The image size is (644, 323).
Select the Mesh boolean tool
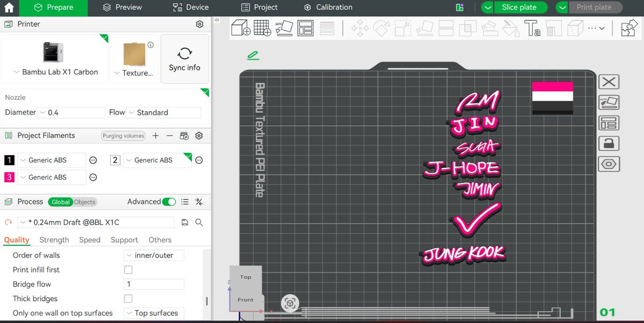467,28
